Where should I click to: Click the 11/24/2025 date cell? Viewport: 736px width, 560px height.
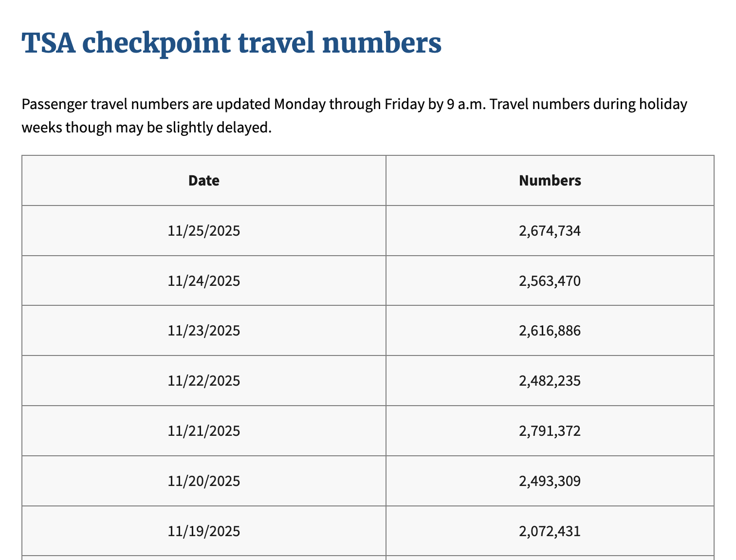coord(204,281)
